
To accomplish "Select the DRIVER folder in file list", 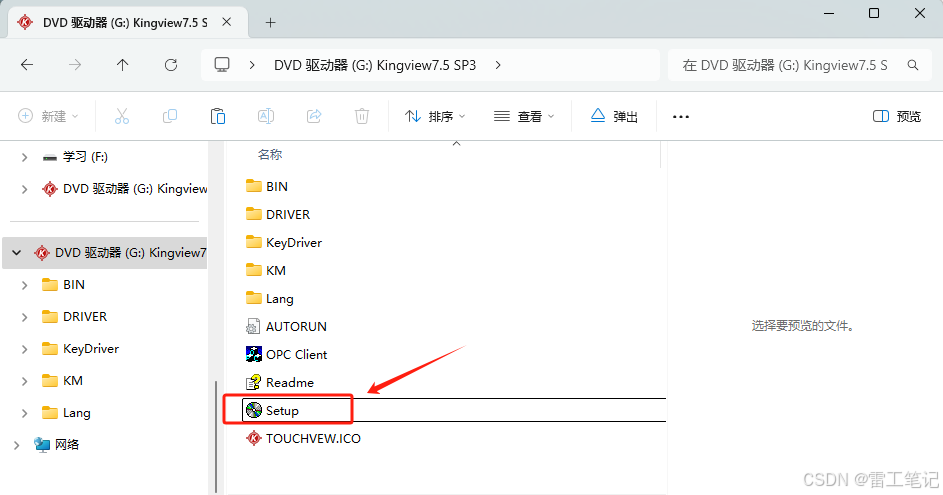I will click(x=278, y=215).
